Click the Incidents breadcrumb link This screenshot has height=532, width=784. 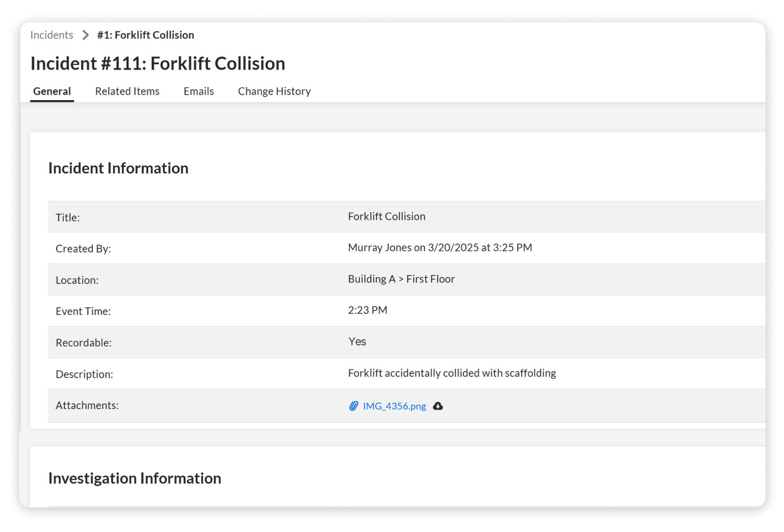(51, 34)
